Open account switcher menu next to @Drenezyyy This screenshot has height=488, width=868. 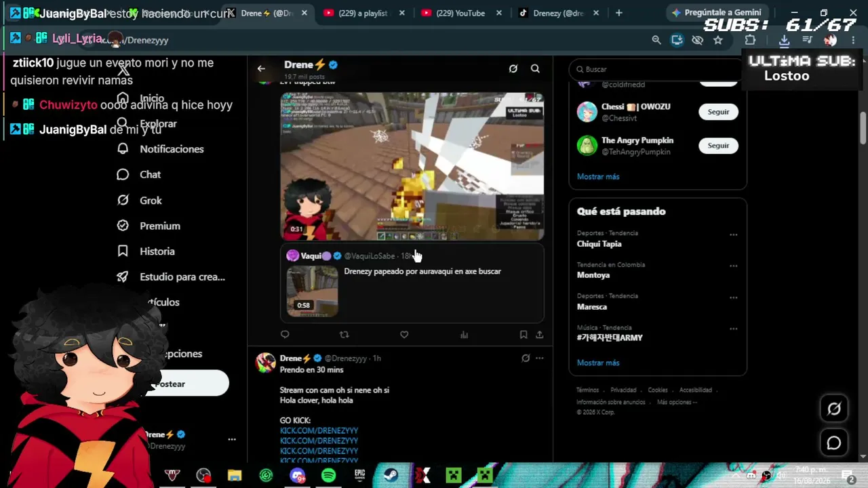(232, 439)
